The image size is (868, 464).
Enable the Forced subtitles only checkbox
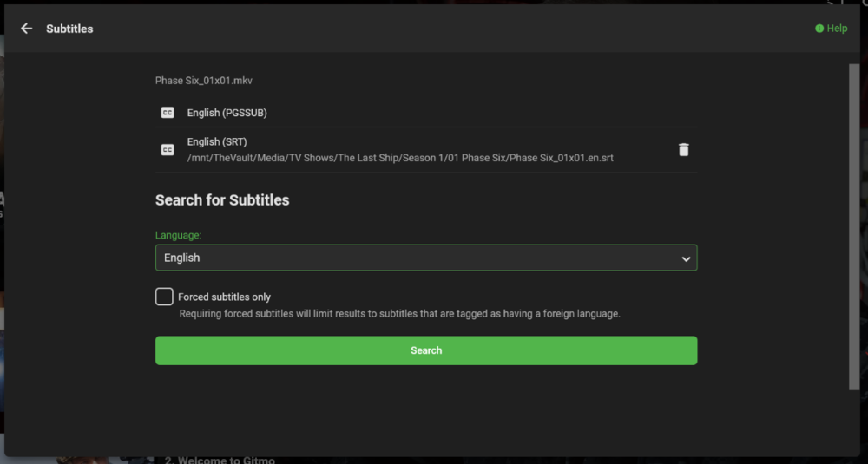coord(164,297)
